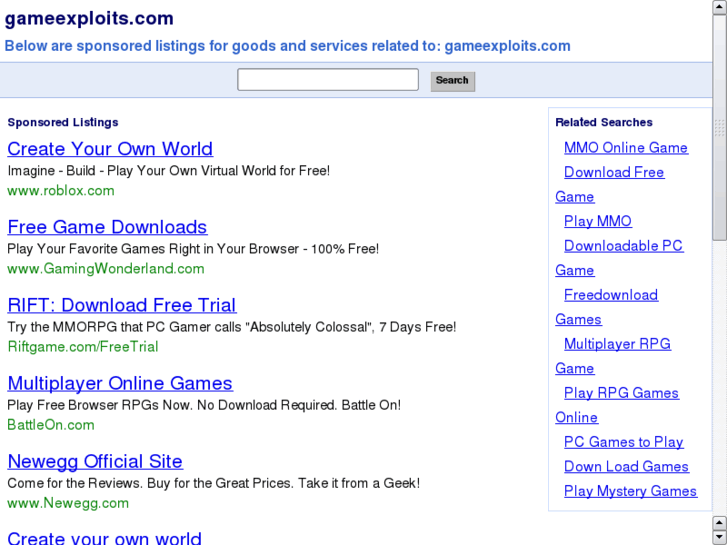Open the Newegg Official Site link
The height and width of the screenshot is (545, 727).
click(95, 461)
